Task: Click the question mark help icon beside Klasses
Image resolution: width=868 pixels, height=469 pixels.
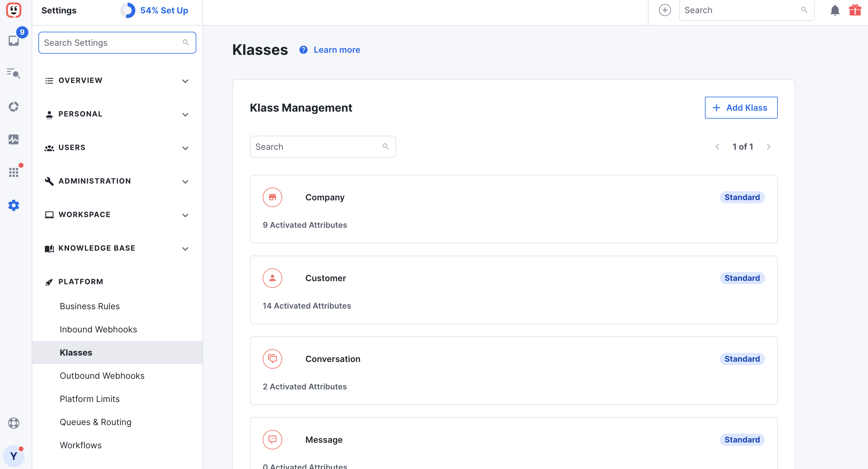Action: [x=303, y=50]
